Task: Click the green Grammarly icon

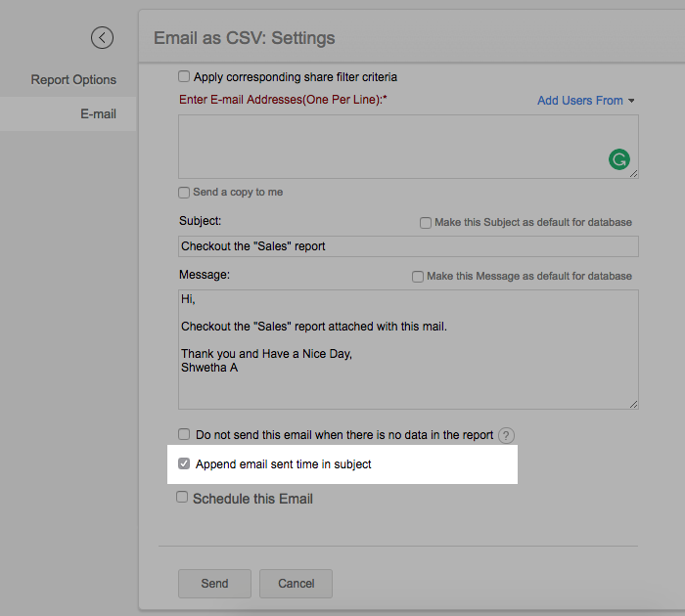Action: [x=618, y=159]
